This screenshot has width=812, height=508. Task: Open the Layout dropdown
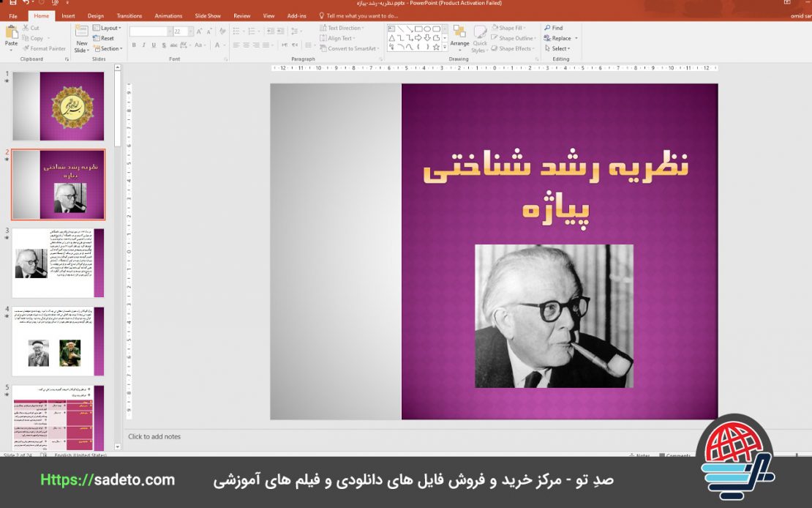pos(108,28)
